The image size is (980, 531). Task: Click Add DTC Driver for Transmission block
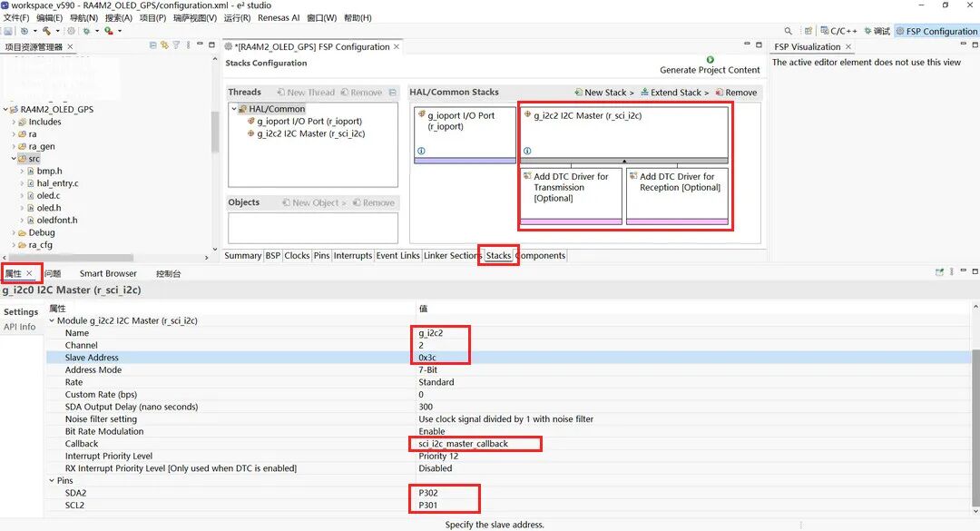click(x=572, y=196)
